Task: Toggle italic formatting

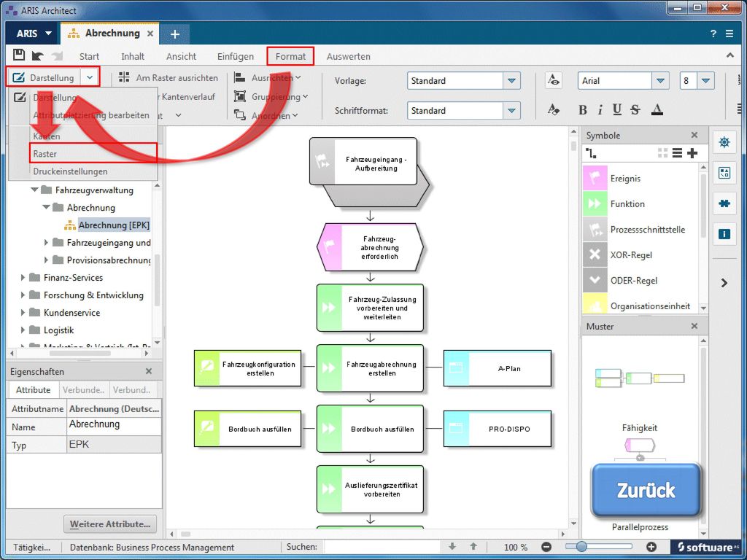Action: click(600, 110)
